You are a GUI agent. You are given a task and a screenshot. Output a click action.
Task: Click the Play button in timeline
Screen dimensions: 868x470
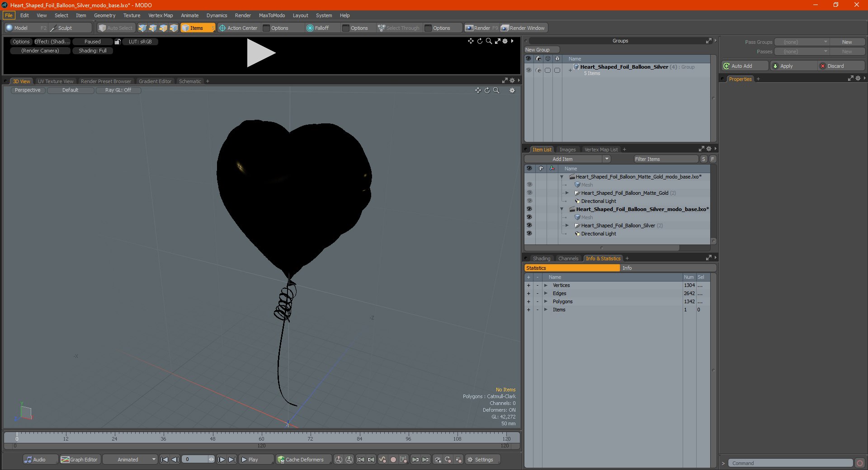point(255,460)
